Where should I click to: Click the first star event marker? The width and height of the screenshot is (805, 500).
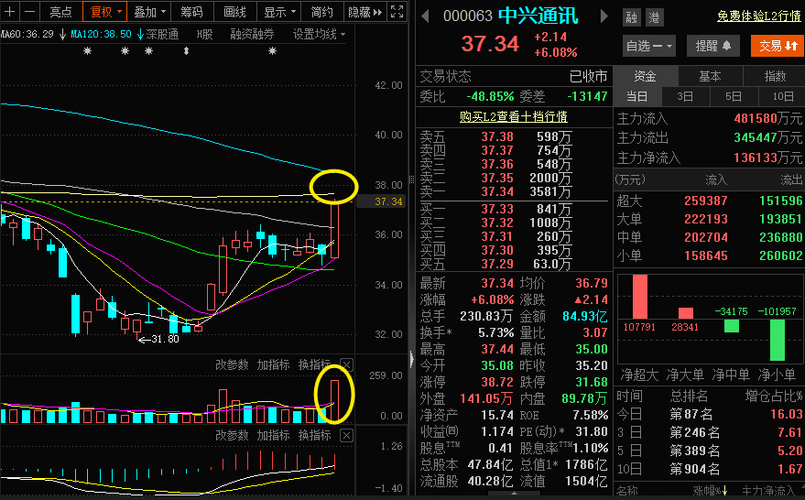click(88, 51)
